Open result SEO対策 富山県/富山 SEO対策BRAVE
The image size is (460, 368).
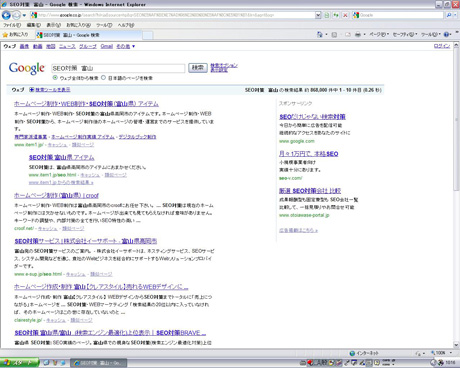click(x=110, y=333)
